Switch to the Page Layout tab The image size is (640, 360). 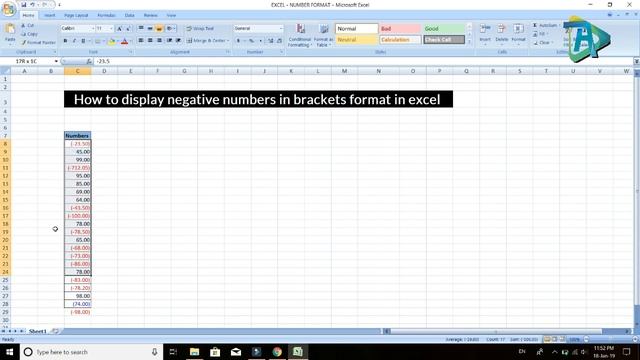click(76, 16)
